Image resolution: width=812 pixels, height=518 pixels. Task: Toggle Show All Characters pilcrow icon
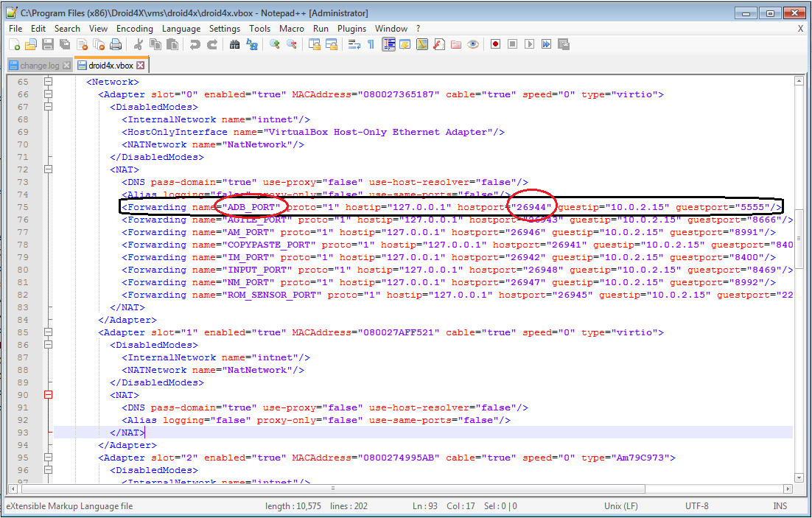(x=371, y=44)
